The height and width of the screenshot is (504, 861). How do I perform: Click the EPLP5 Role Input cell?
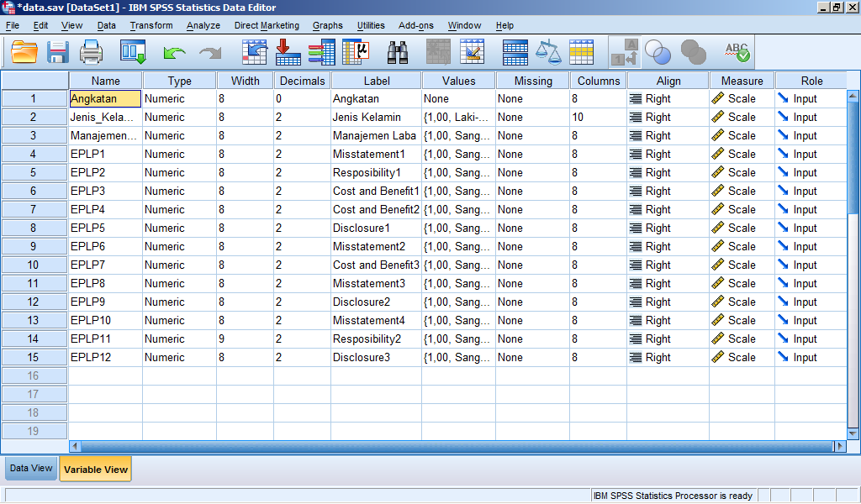point(811,228)
